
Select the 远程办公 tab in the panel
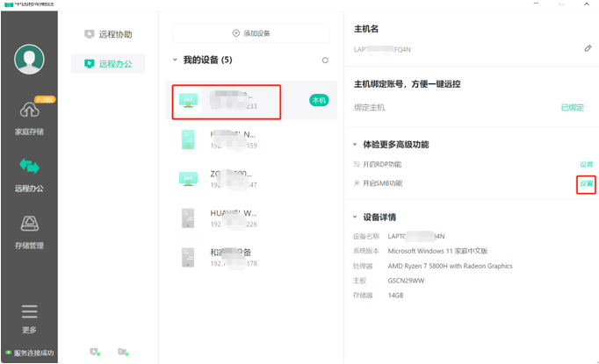[108, 63]
